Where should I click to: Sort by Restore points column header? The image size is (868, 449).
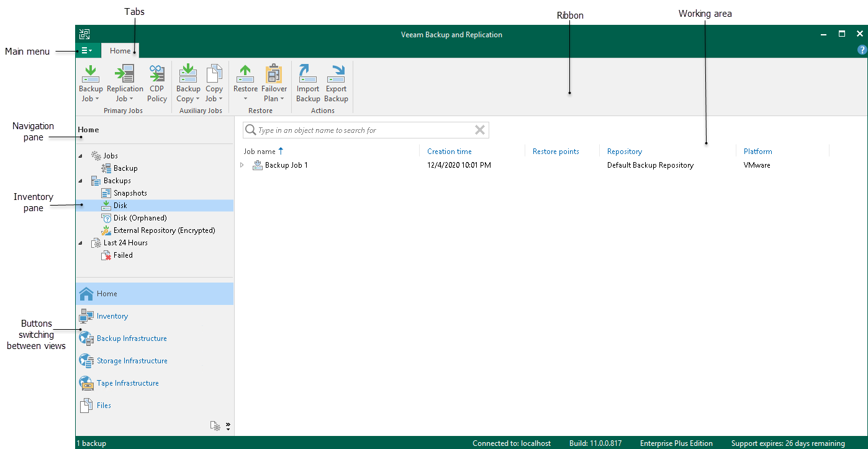(556, 152)
